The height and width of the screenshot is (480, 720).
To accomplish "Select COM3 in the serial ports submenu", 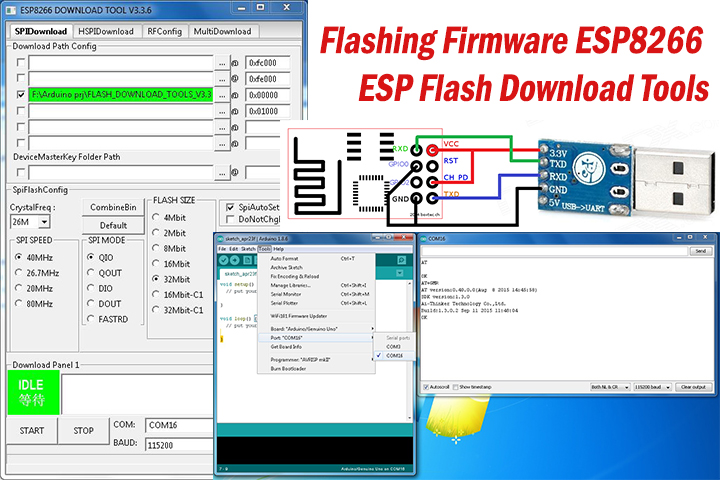I will [x=394, y=346].
